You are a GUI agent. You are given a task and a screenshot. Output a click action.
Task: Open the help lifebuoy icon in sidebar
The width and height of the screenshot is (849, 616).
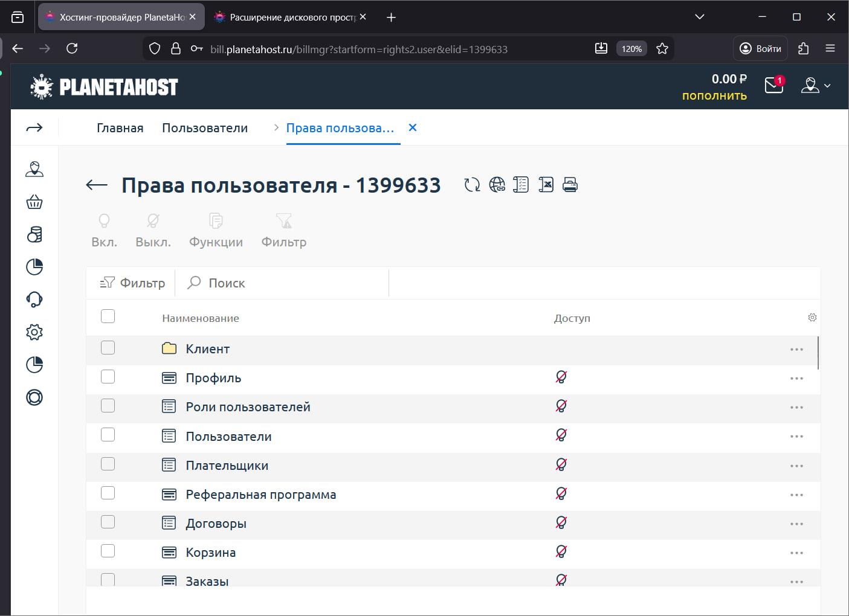tap(34, 397)
